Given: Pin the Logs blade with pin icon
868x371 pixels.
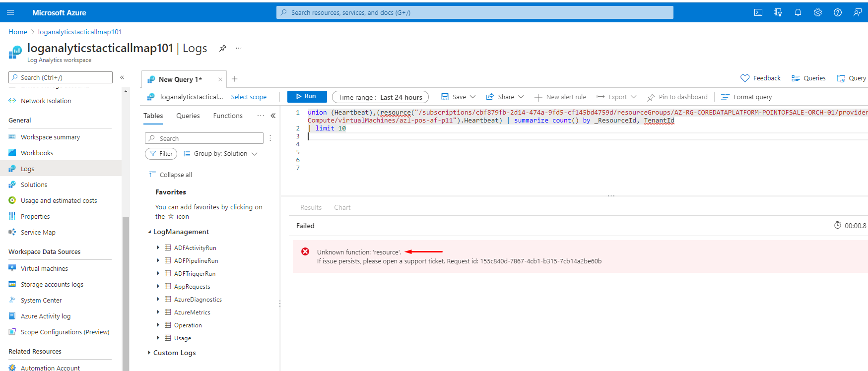Looking at the screenshot, I should (x=223, y=48).
